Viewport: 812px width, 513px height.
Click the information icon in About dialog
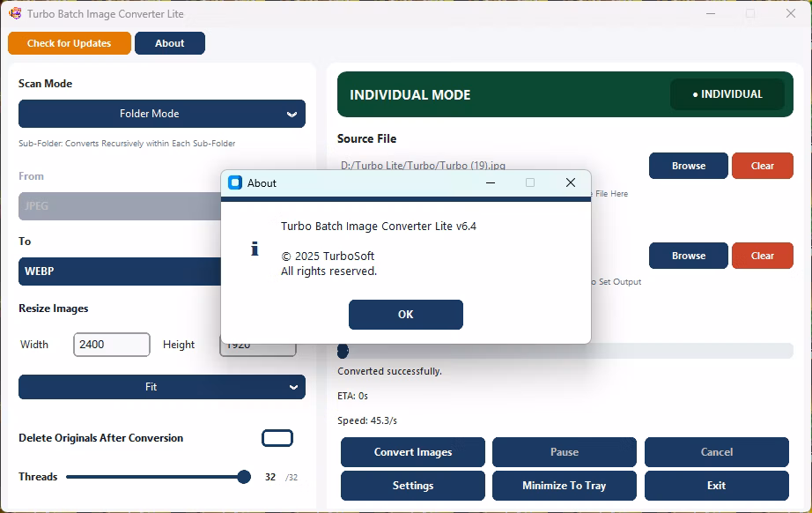tap(255, 249)
